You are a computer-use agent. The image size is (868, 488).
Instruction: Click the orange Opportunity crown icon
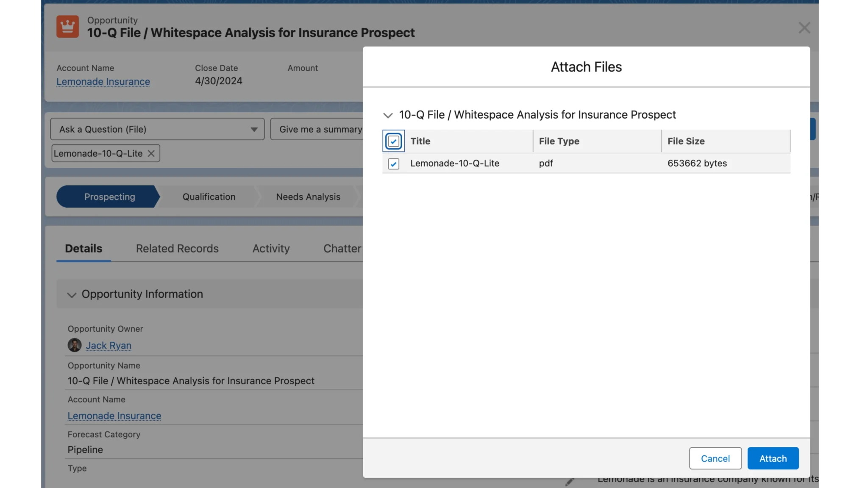(x=67, y=26)
